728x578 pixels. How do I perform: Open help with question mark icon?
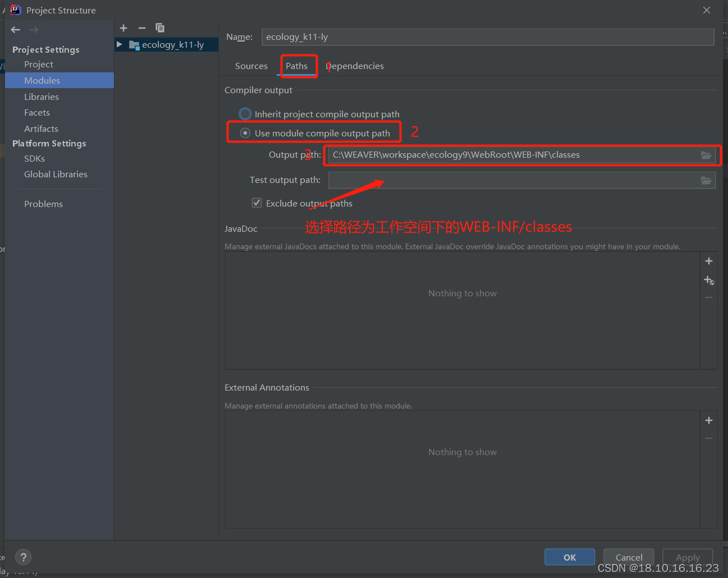[23, 557]
